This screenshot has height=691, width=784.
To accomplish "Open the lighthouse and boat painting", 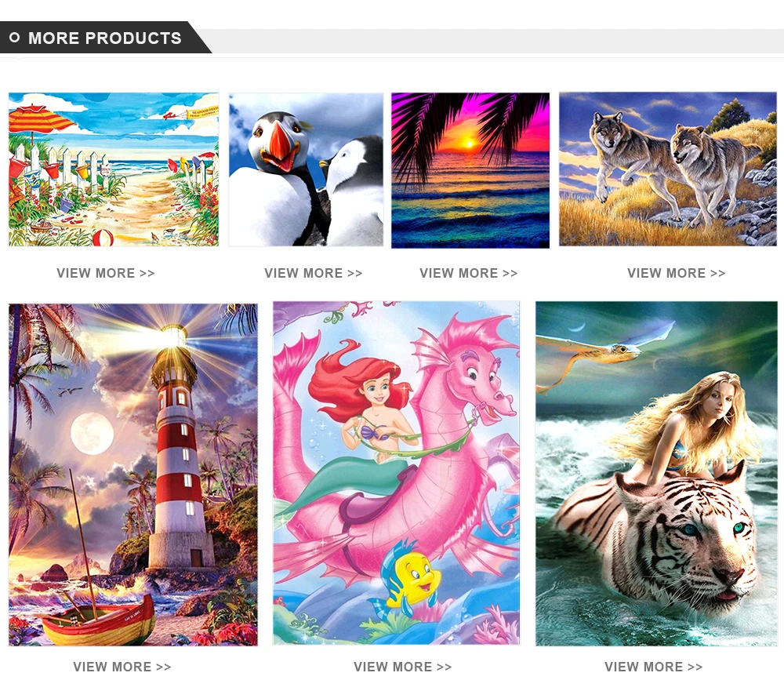I will click(133, 475).
